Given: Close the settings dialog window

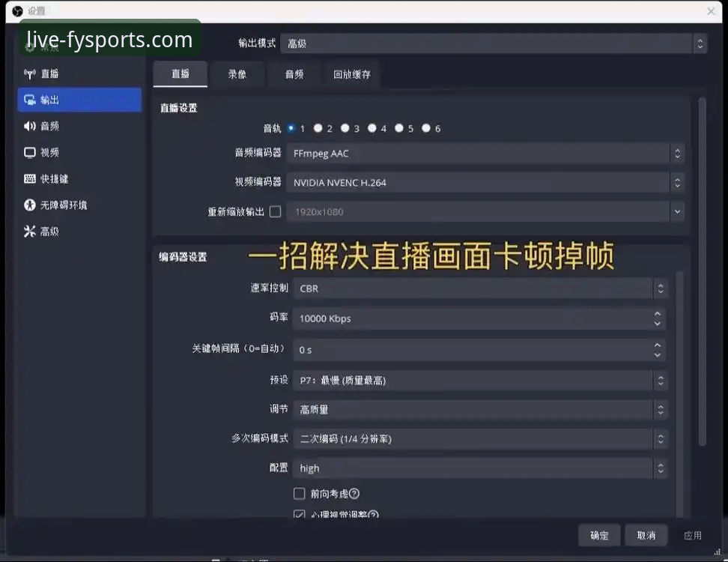Looking at the screenshot, I should pos(711,11).
